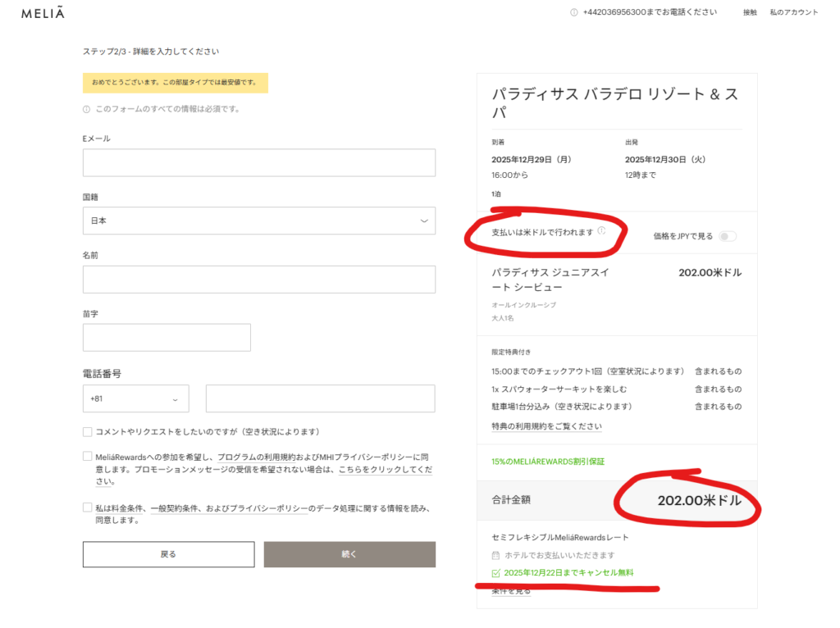Click the info icon beside the required-fields note
Screen dimensions: 840x628
[86, 109]
